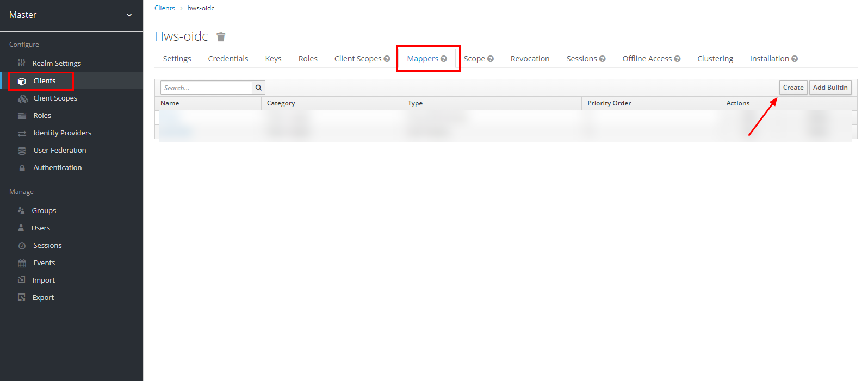
Task: Click the Add Builtin button
Action: (830, 88)
